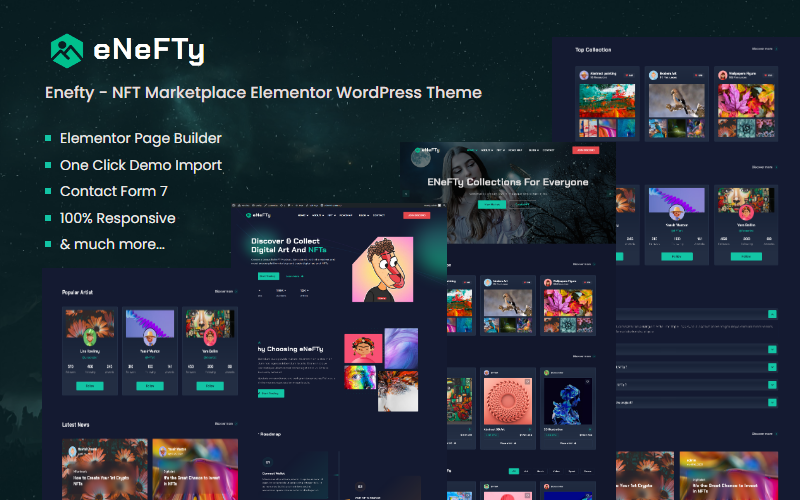
Task: Click the avatar on the bird collection card in Top Collection
Action: pyautogui.click(x=652, y=74)
